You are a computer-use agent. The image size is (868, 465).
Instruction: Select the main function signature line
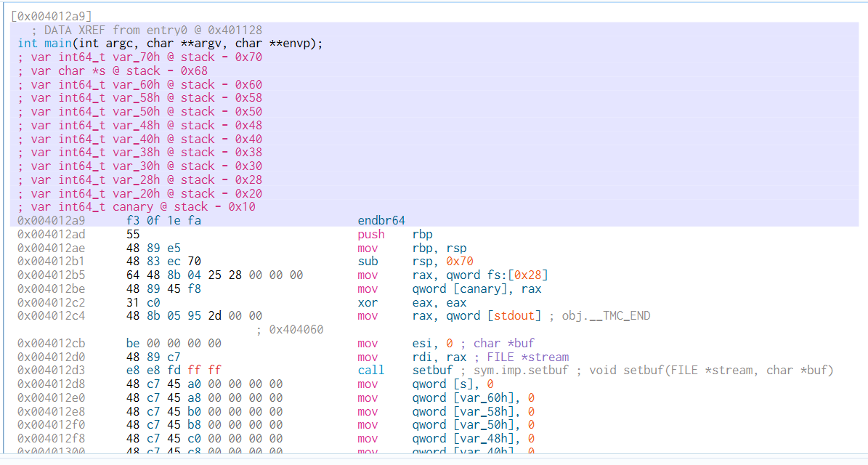coord(170,44)
